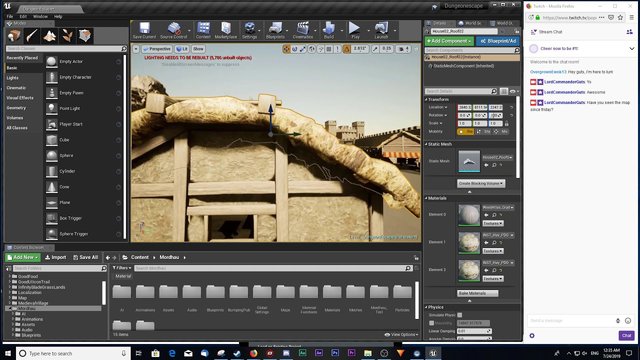Open Source Control from the toolbar
This screenshot has height=360, width=640.
pos(173,30)
